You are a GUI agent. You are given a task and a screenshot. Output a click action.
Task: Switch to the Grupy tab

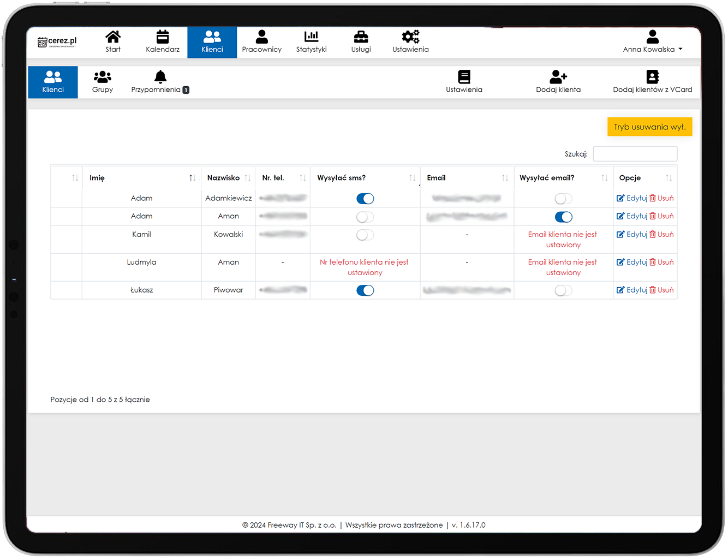pyautogui.click(x=103, y=82)
